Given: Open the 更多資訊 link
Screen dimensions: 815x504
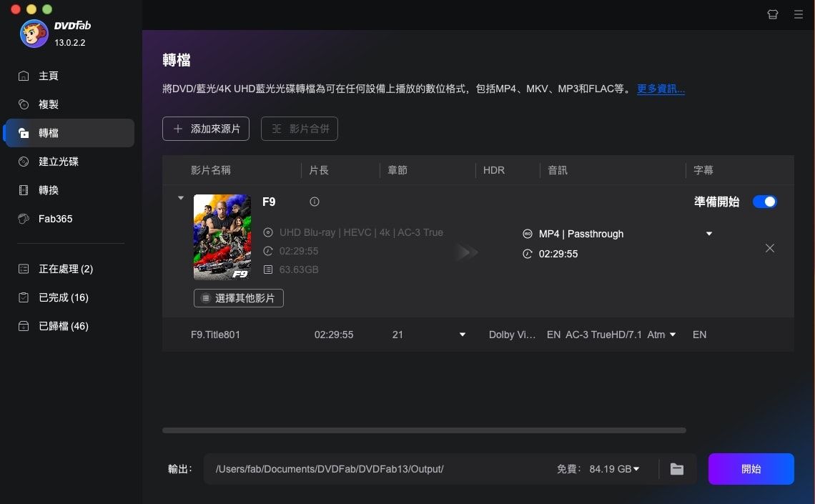Looking at the screenshot, I should tap(661, 89).
